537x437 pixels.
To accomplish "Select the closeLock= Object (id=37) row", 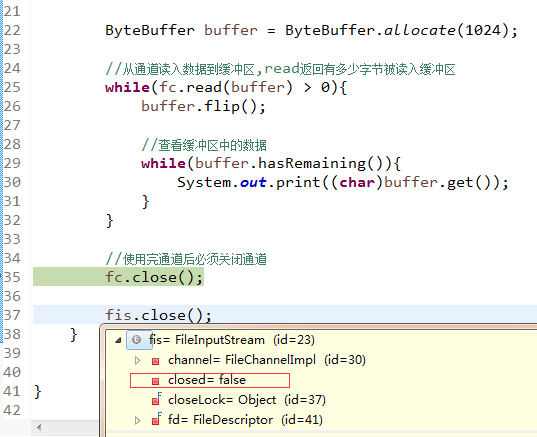I will tap(247, 400).
